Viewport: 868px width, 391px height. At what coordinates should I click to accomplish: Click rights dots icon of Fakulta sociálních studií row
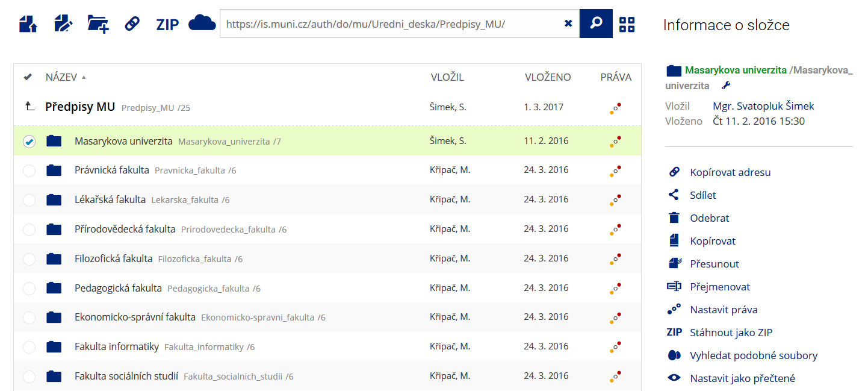click(x=615, y=377)
